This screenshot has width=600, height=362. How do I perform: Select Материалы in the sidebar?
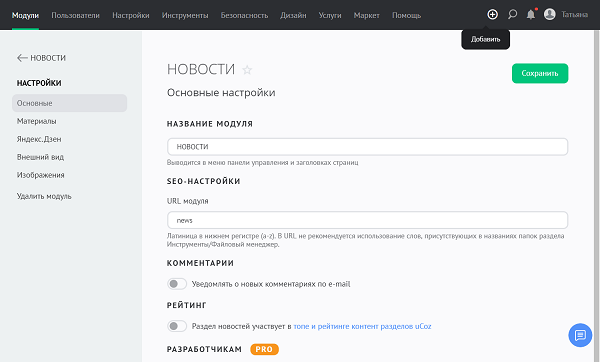(x=36, y=121)
